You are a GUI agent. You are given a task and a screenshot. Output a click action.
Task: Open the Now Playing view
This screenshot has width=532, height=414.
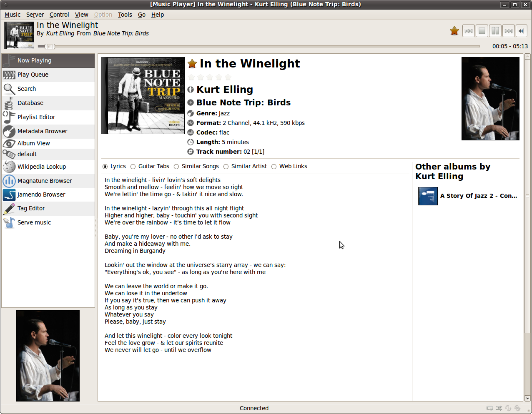click(x=48, y=60)
